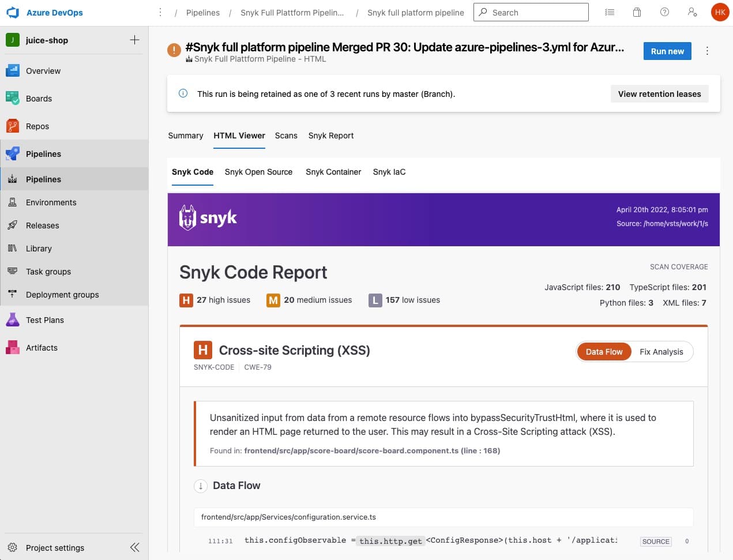Select the HK avatar badge
Screen dimensions: 733x560
pyautogui.click(x=720, y=12)
